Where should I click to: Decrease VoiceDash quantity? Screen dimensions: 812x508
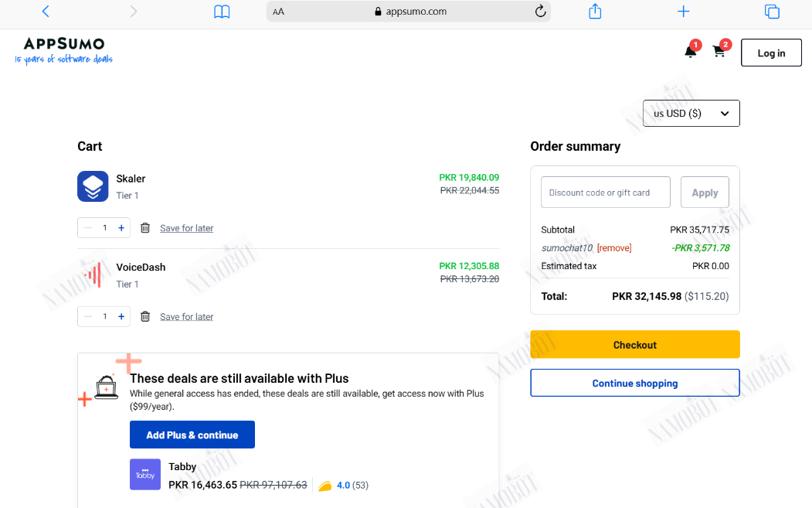coord(87,317)
